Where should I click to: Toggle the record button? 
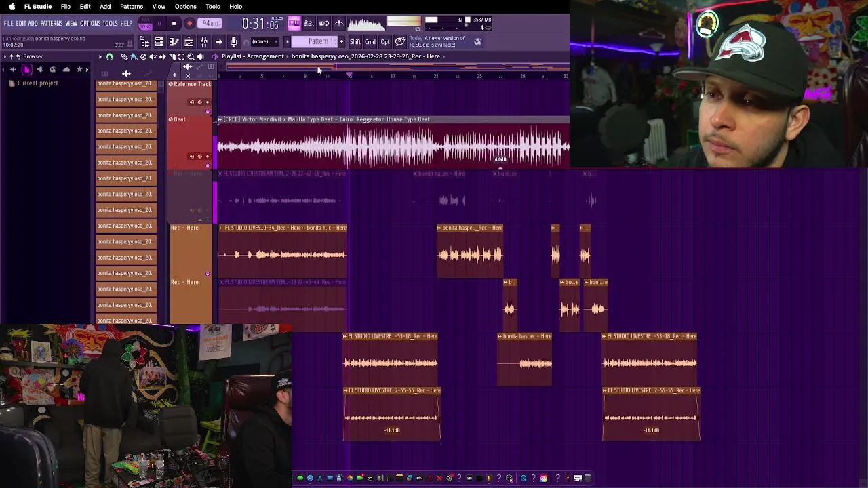point(189,24)
